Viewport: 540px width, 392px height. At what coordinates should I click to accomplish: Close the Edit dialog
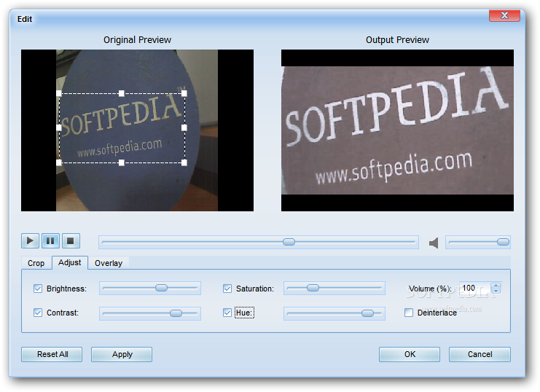click(504, 15)
